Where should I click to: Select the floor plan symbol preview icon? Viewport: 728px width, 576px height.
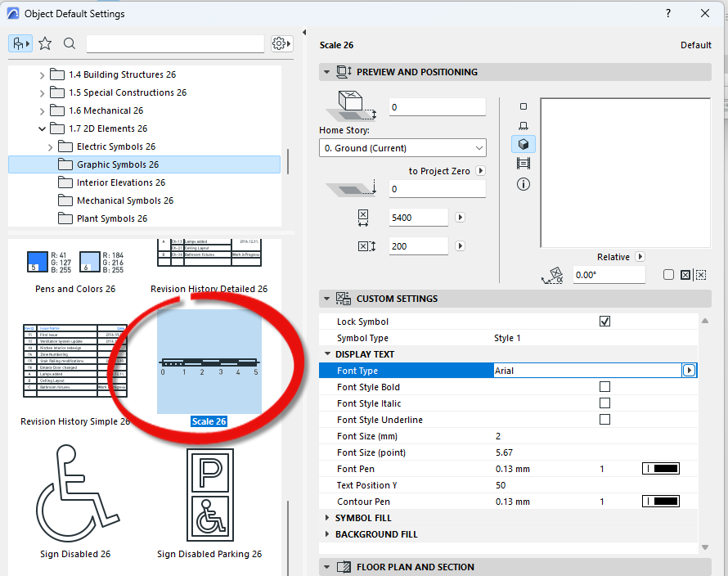click(524, 106)
